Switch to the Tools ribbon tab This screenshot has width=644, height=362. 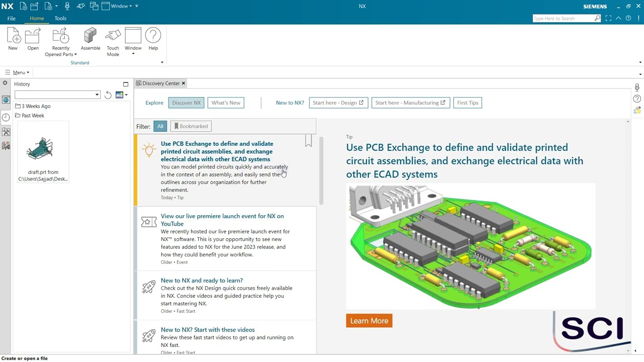click(60, 19)
